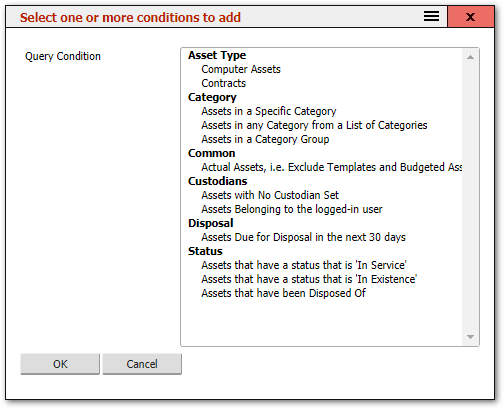Pick 'Assets Belonging to the logged-in user'
Screen dimensions: 504x409
point(292,209)
